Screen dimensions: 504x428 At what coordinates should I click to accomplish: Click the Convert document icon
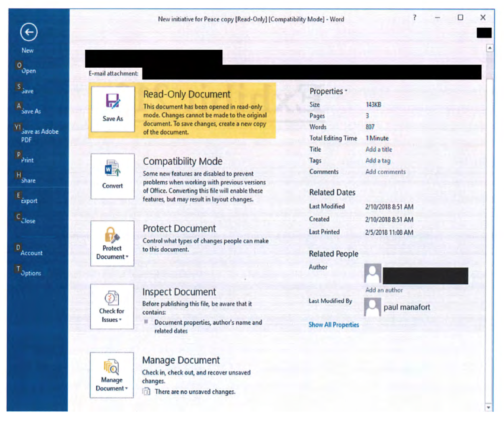[x=112, y=169]
